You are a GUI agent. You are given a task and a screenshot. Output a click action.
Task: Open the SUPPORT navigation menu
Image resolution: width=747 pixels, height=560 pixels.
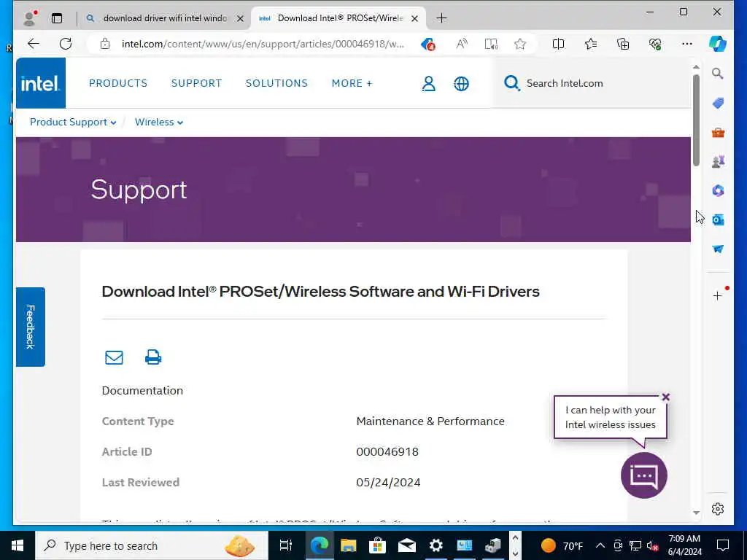196,83
